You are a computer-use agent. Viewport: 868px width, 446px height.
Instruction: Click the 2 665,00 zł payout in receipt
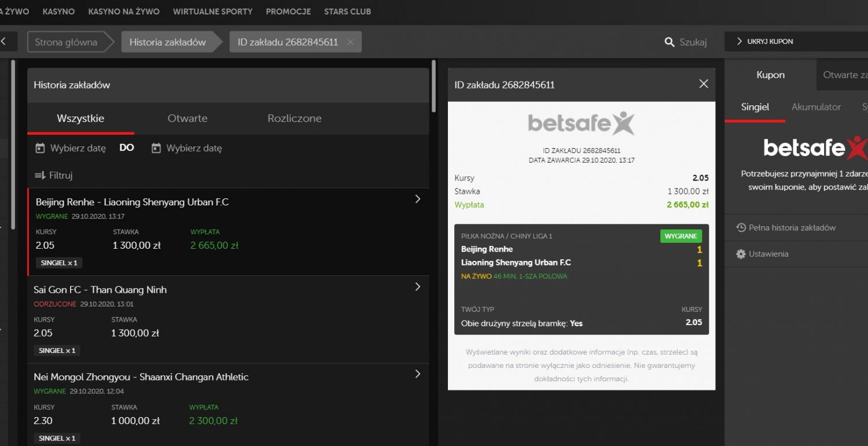click(687, 205)
